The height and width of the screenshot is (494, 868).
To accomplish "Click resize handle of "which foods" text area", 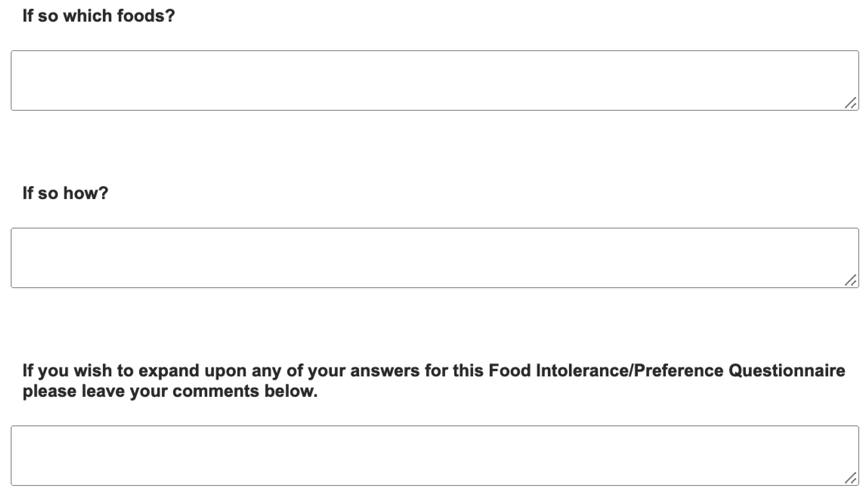I will click(851, 103).
